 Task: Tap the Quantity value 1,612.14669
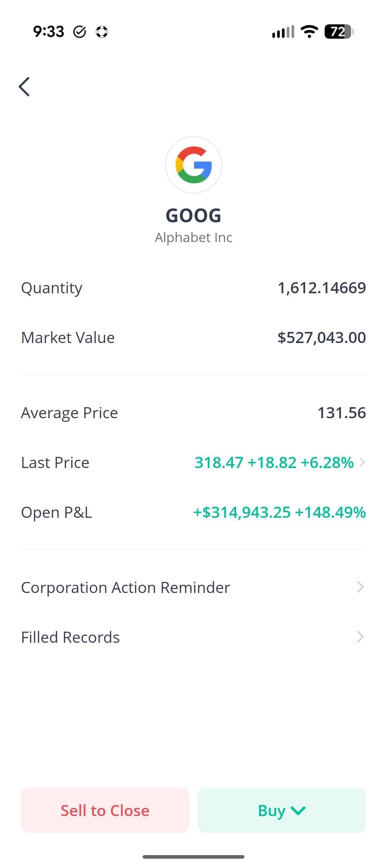tap(321, 288)
